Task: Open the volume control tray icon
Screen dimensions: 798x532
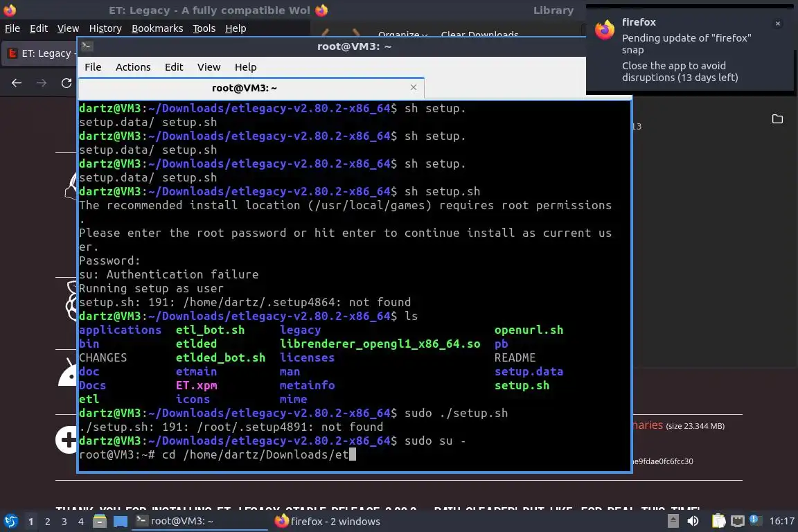Action: 693,521
